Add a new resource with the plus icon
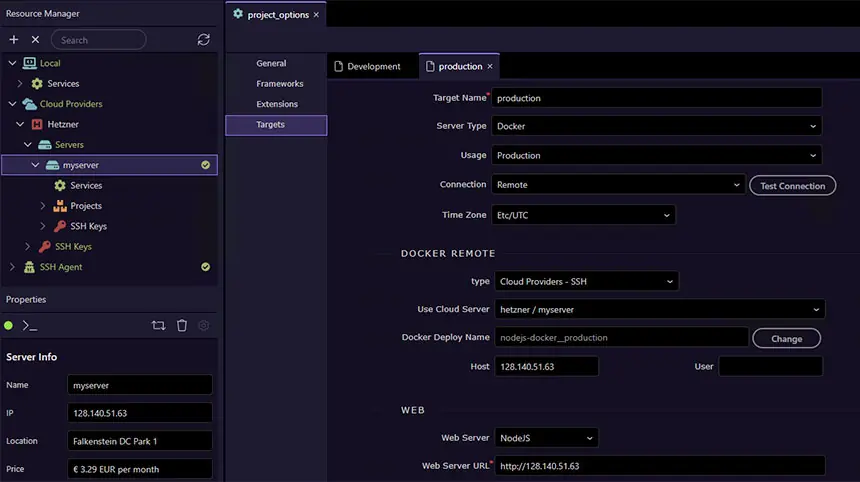Screen dimensions: 860x482 pyautogui.click(x=14, y=39)
